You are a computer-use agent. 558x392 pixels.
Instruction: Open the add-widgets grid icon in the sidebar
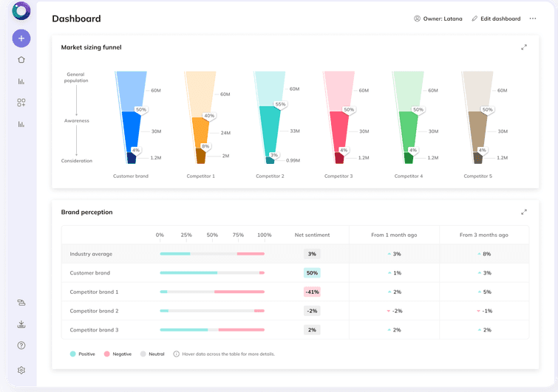[x=21, y=103]
